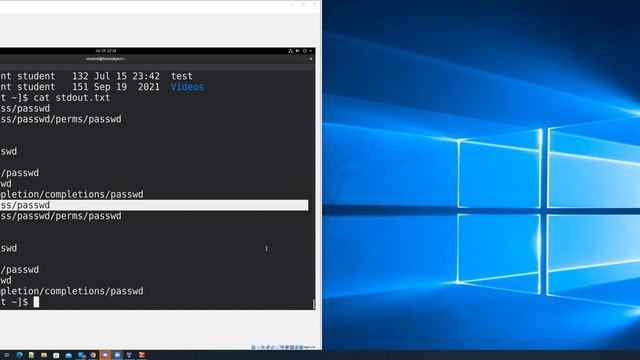Click the terminal prompt cursor block
The image size is (640, 360).
[x=36, y=302]
